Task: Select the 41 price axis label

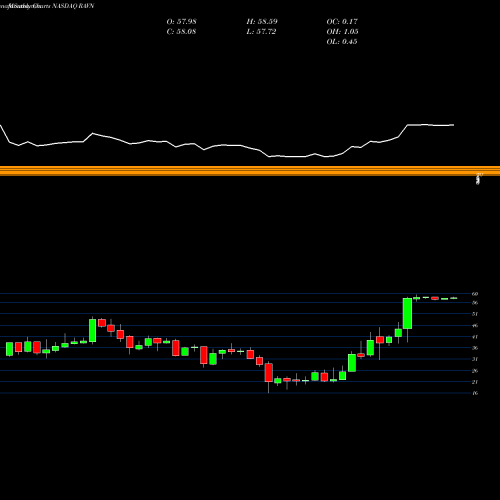Action: tap(475, 337)
